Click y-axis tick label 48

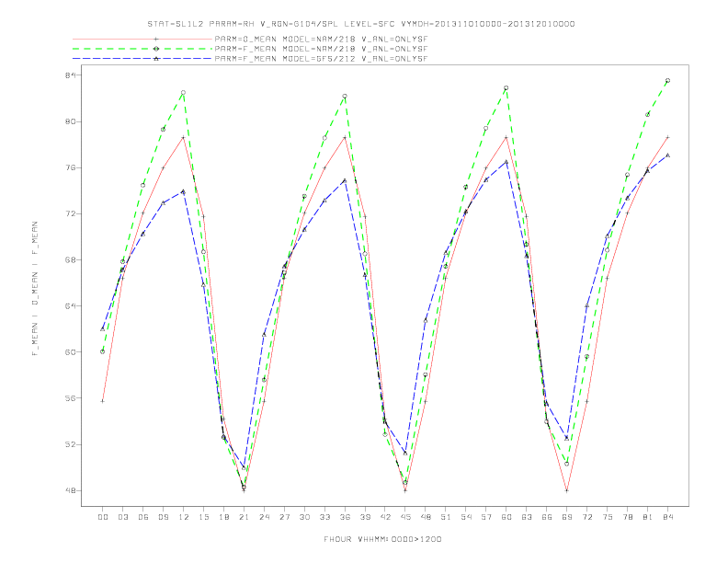[70, 490]
